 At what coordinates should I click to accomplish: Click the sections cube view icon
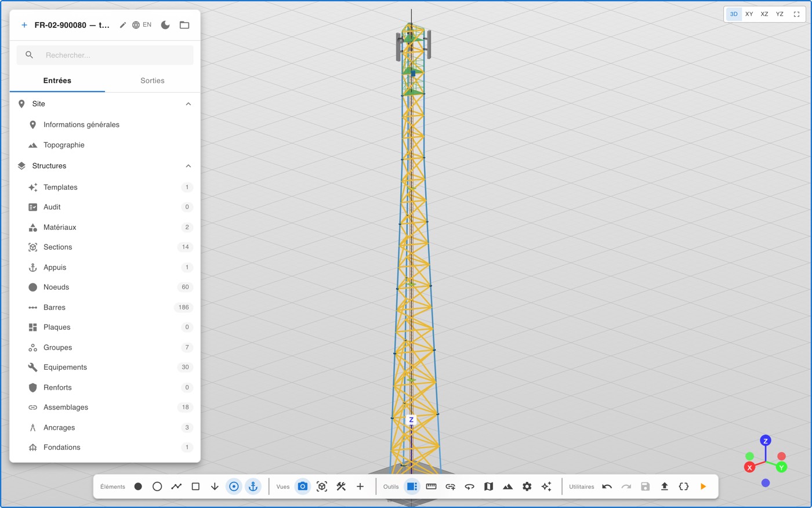[x=322, y=487]
